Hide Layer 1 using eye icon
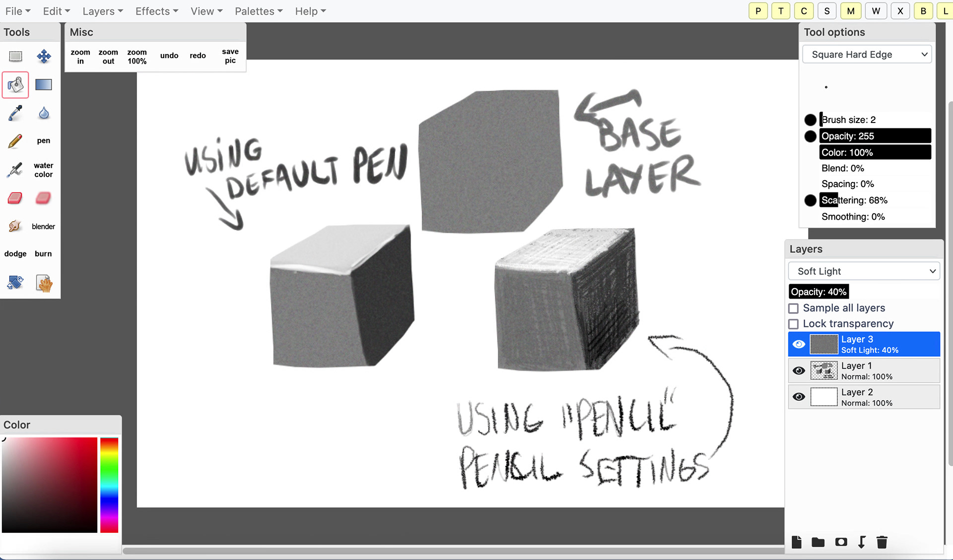Image resolution: width=953 pixels, height=560 pixels. (799, 371)
